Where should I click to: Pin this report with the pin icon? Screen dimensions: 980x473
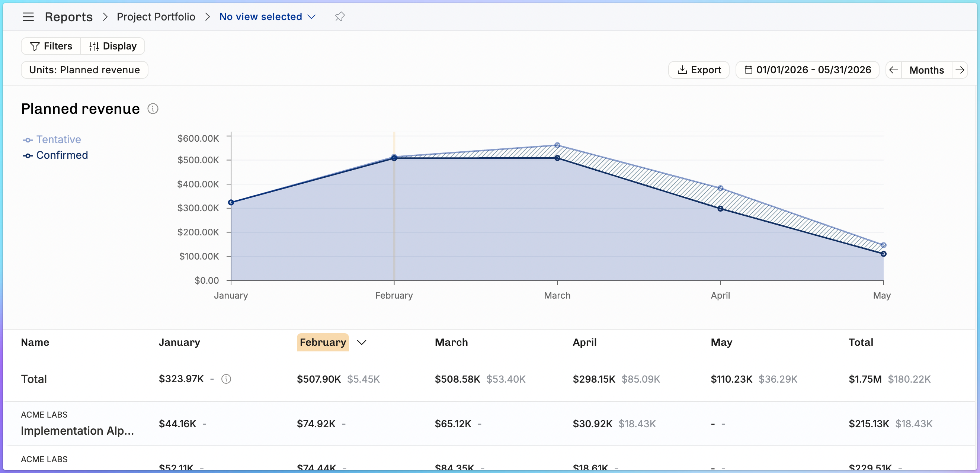pos(339,17)
